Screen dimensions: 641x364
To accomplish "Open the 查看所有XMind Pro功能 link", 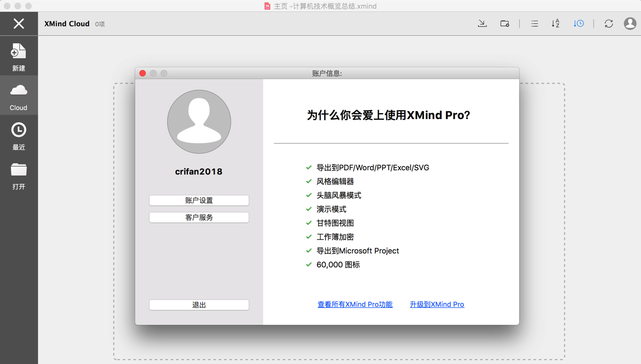I will click(x=355, y=304).
